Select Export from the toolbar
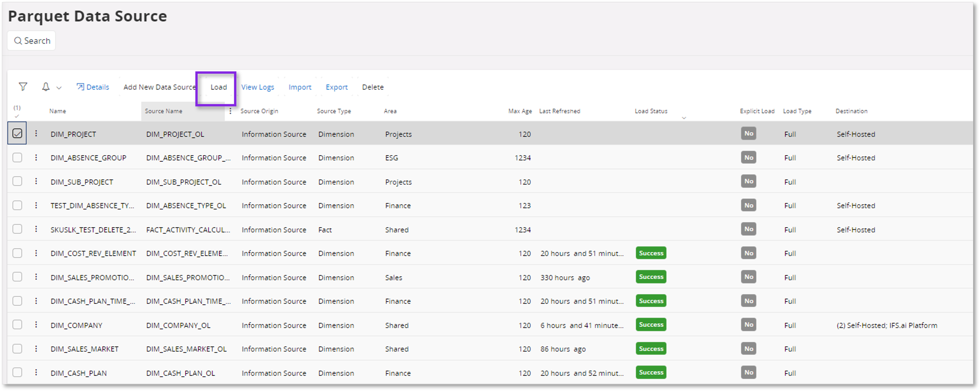980x391 pixels. 336,87
